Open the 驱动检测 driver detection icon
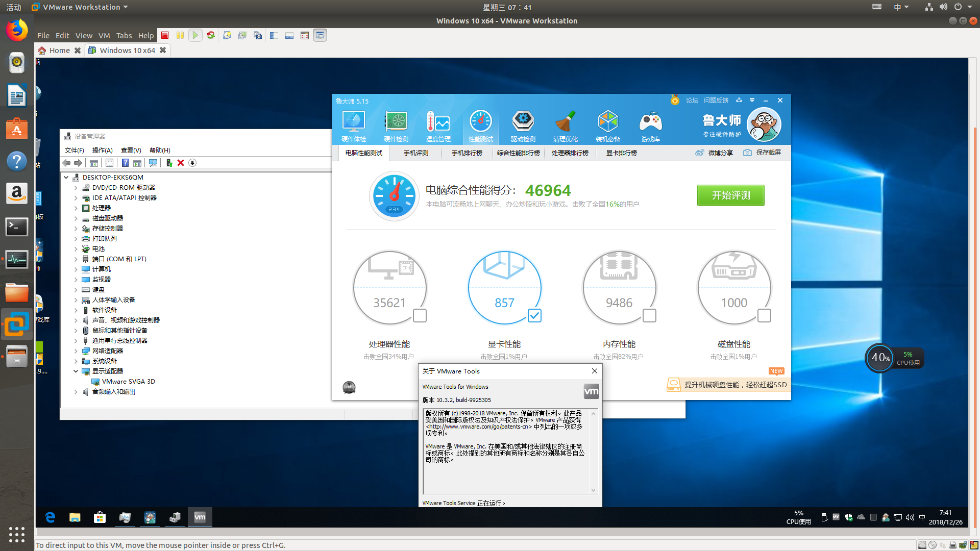Viewport: 980px width, 551px height. [x=523, y=126]
